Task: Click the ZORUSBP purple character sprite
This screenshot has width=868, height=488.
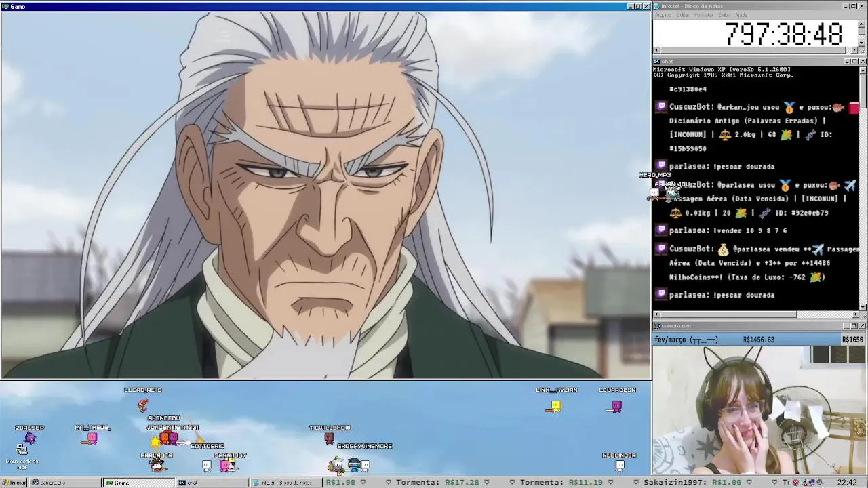Action: coord(29,439)
